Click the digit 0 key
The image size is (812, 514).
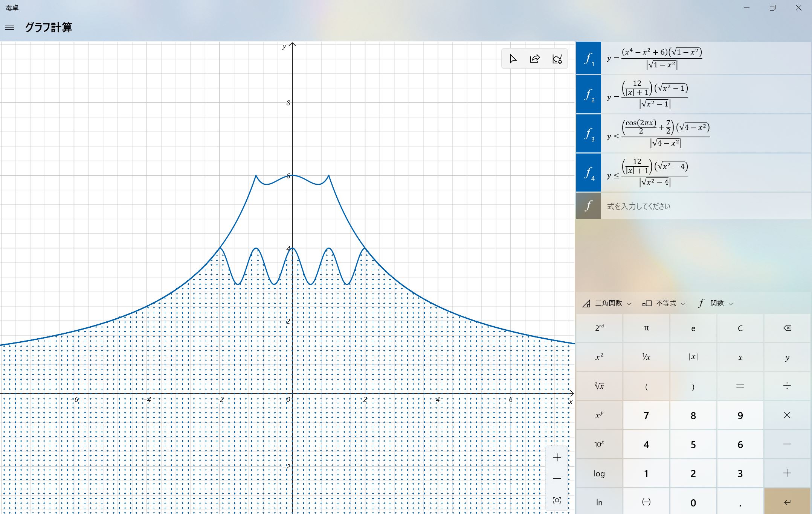coord(693,502)
